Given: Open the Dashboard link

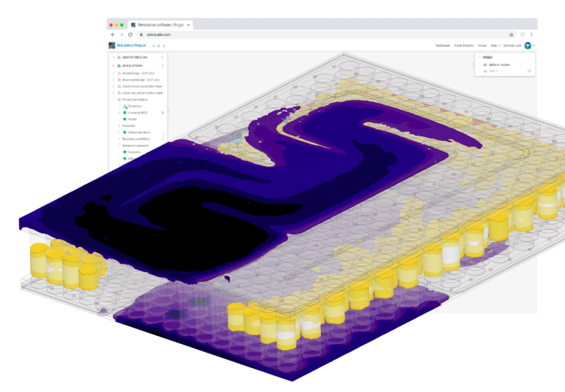Looking at the screenshot, I should (442, 45).
